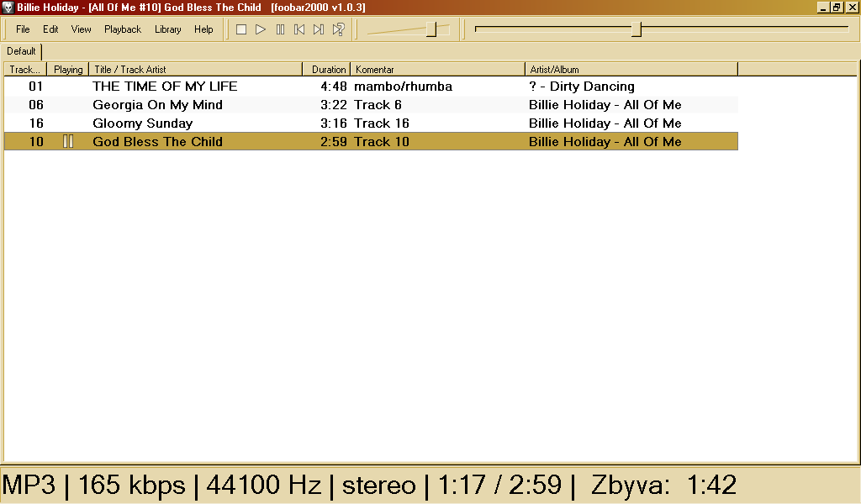This screenshot has width=861, height=504.
Task: Sort by the Artist/Album column header
Action: point(631,70)
